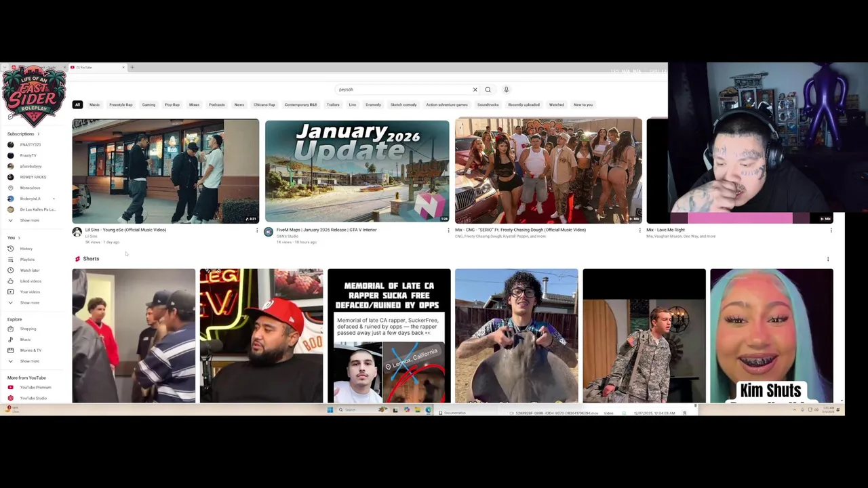Open more options for Lil Sins video
The image size is (868, 488).
[x=257, y=230]
